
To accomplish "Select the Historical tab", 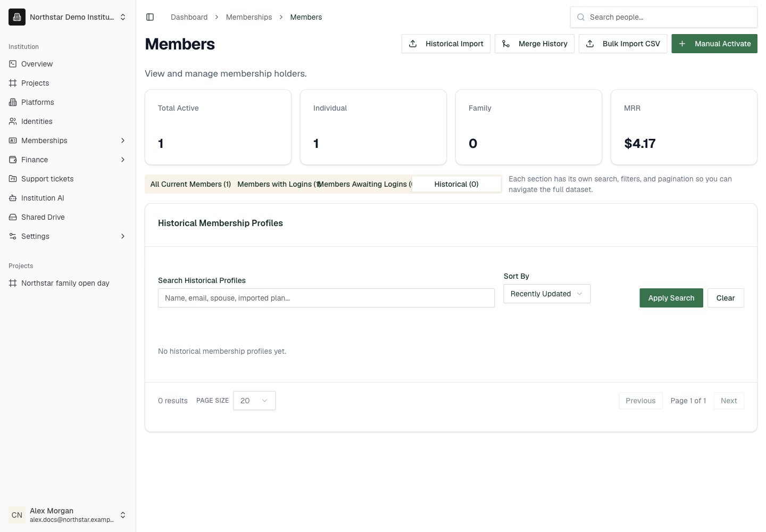I will (456, 184).
